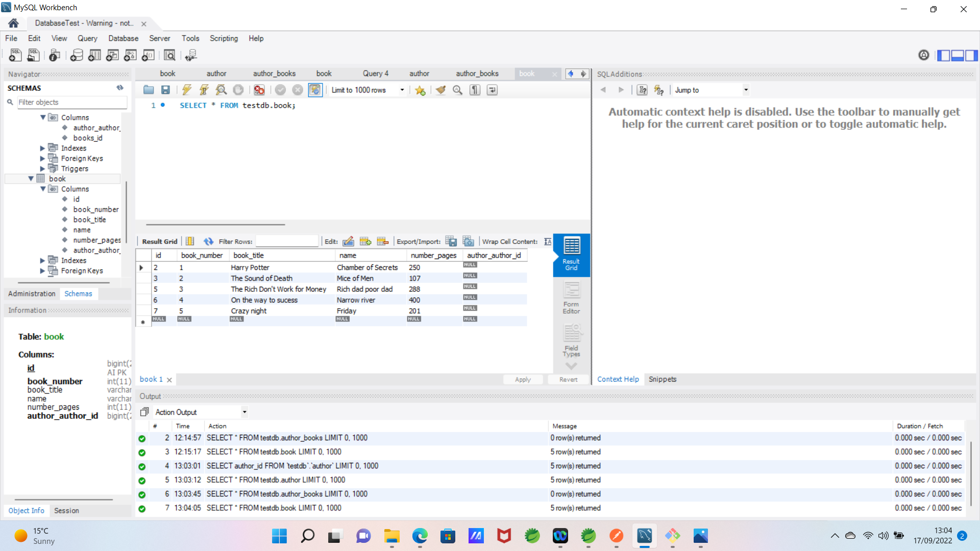Click the reconnect to DBMS icon
This screenshot has height=551, width=980.
(191, 55)
